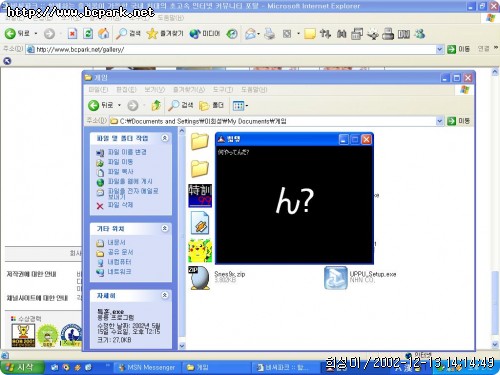Click task pane scrollbar down arrow
Viewport: 500px width, 375px height.
pyautogui.click(x=182, y=346)
